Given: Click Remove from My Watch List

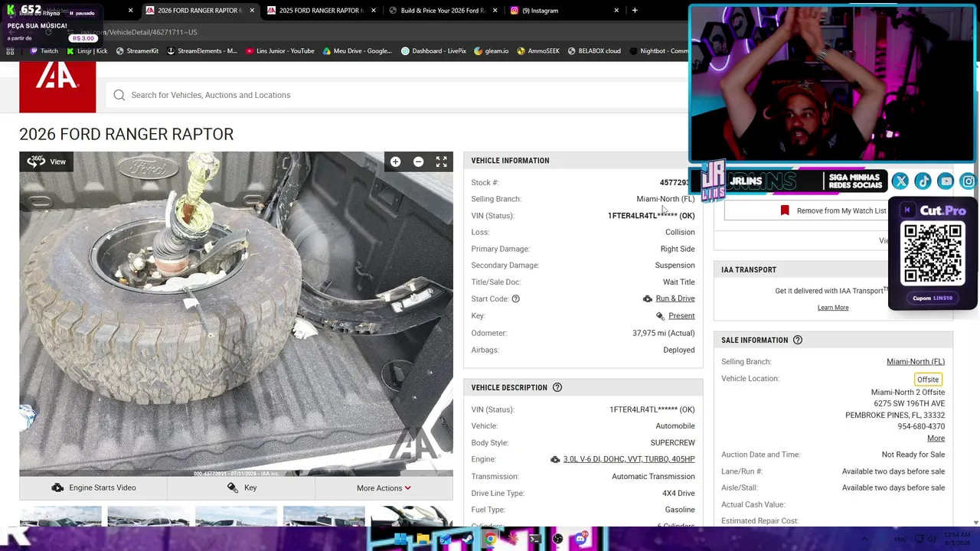Looking at the screenshot, I should tap(841, 210).
